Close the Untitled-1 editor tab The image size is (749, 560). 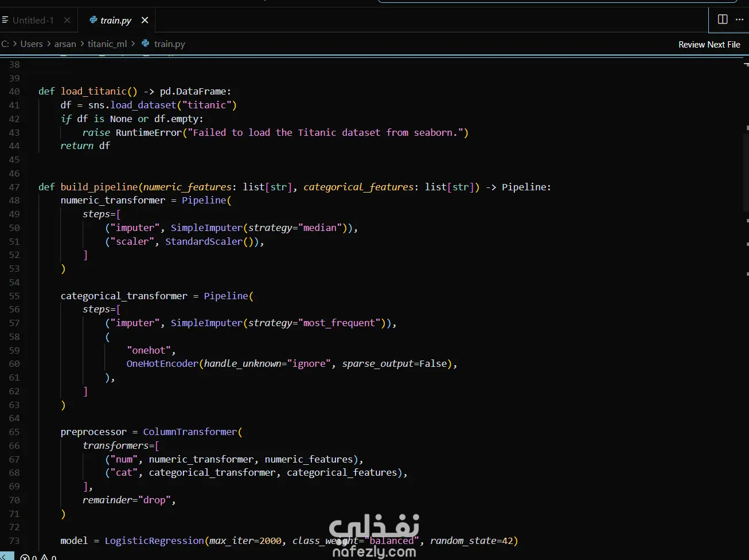click(x=67, y=20)
